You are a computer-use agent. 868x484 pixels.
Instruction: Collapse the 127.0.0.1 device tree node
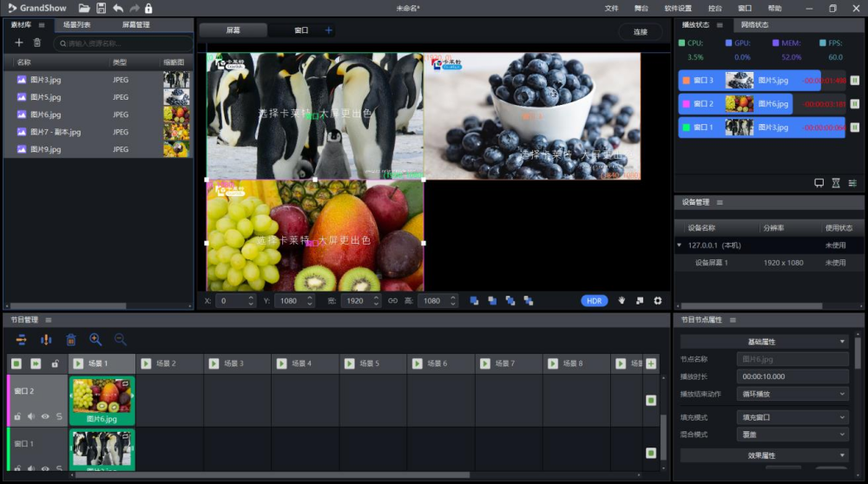point(680,245)
